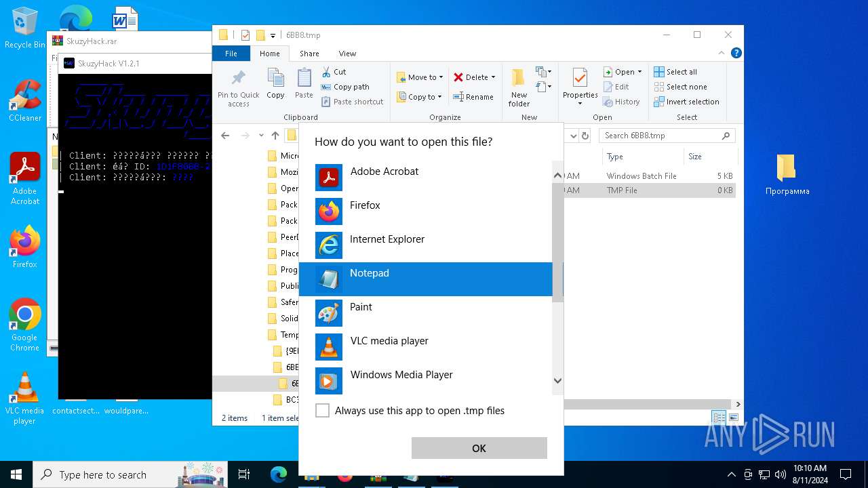Click Pin to Quick access in ribbon
868x488 pixels.
(x=238, y=87)
